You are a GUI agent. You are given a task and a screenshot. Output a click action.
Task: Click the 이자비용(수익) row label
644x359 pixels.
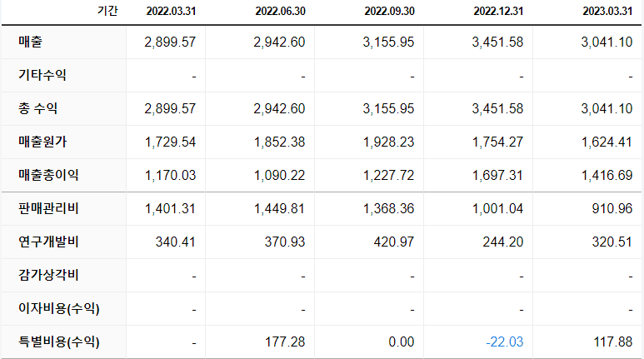coord(58,308)
